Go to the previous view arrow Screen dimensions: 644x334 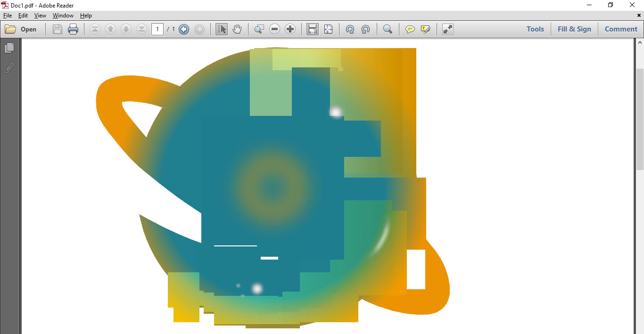[x=184, y=29]
